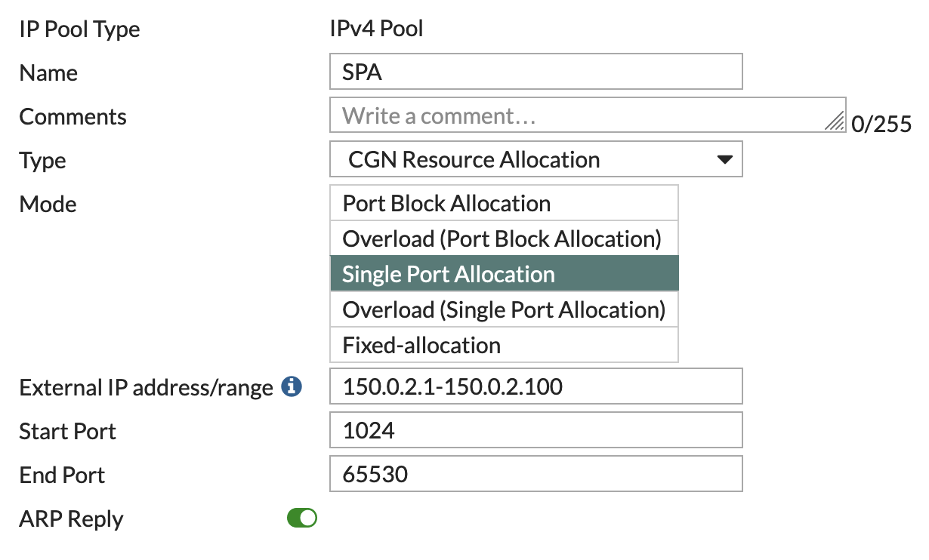Click the Name label

[x=48, y=73]
